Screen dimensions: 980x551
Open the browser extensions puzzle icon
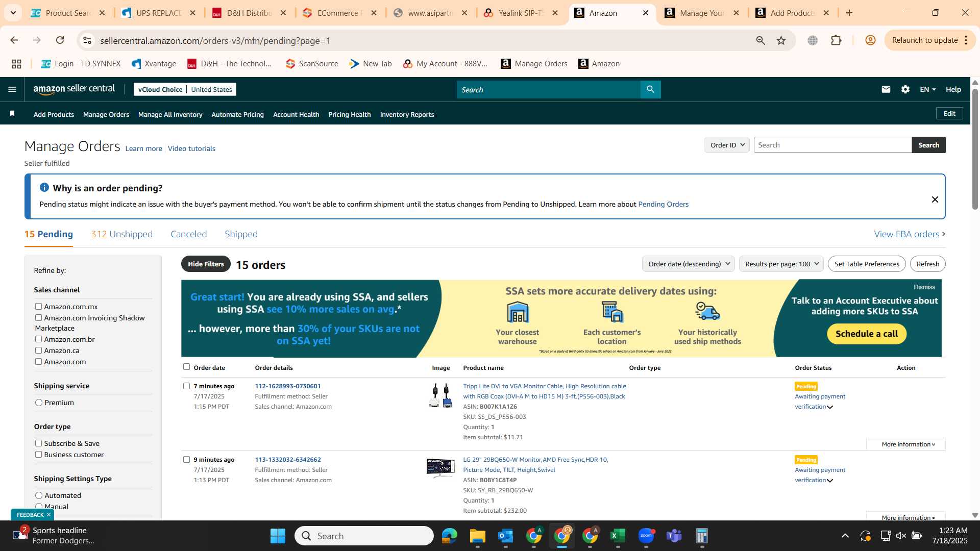(x=836, y=40)
